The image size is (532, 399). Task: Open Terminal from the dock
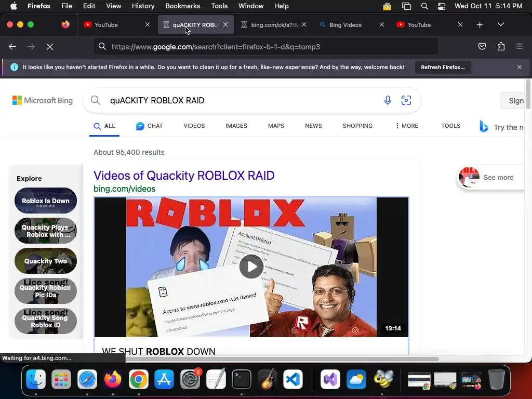pyautogui.click(x=242, y=379)
